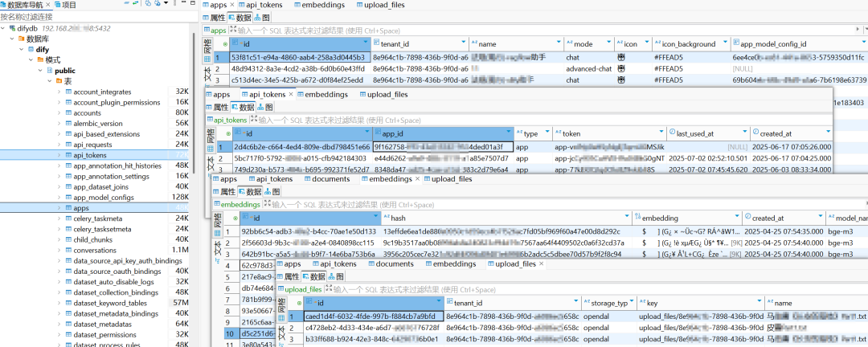Collapse the public schema node
Screen dimensions: 868x347
click(x=41, y=71)
